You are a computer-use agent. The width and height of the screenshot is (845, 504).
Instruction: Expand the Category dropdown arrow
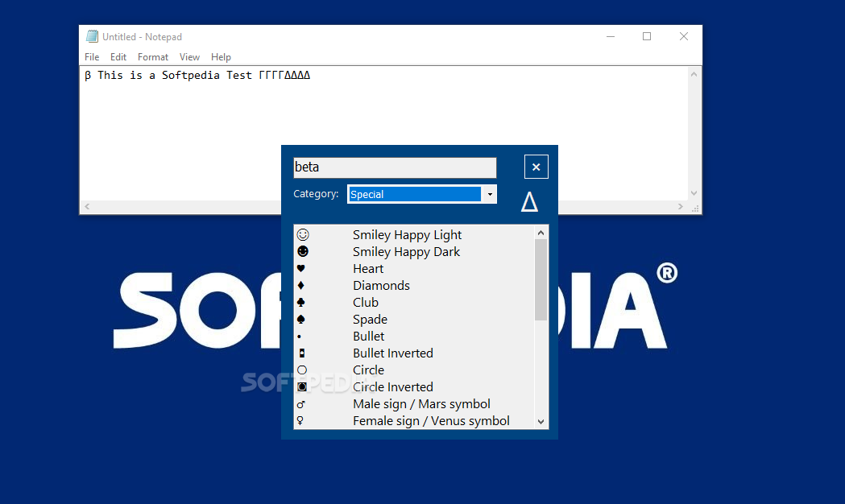(489, 194)
